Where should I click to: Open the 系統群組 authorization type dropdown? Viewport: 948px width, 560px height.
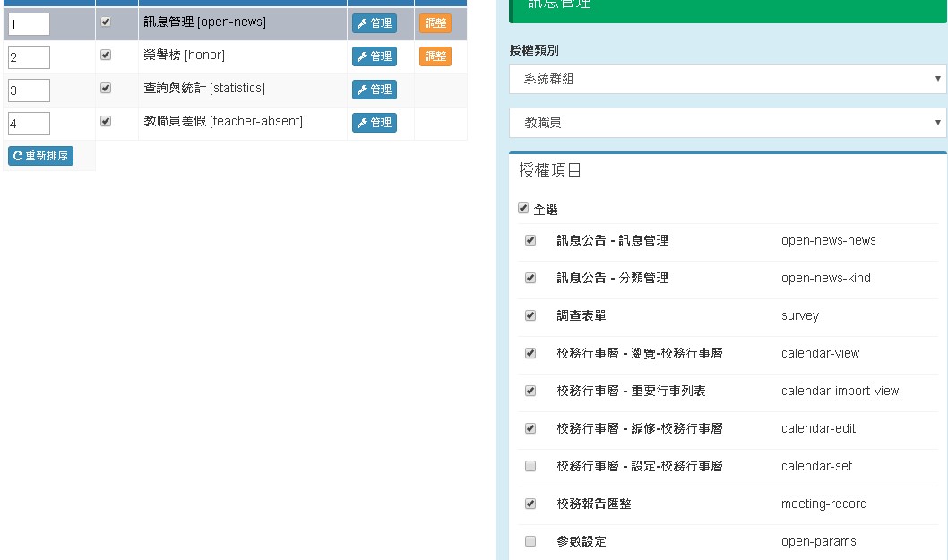click(x=728, y=79)
